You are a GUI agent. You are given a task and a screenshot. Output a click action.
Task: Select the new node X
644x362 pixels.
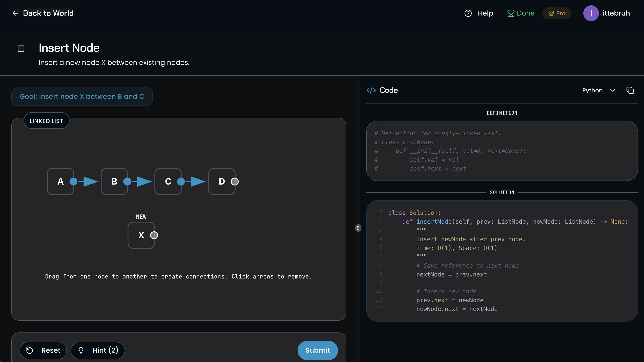tap(141, 235)
